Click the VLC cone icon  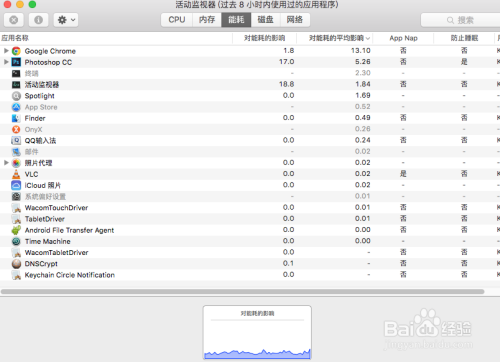[x=16, y=174]
